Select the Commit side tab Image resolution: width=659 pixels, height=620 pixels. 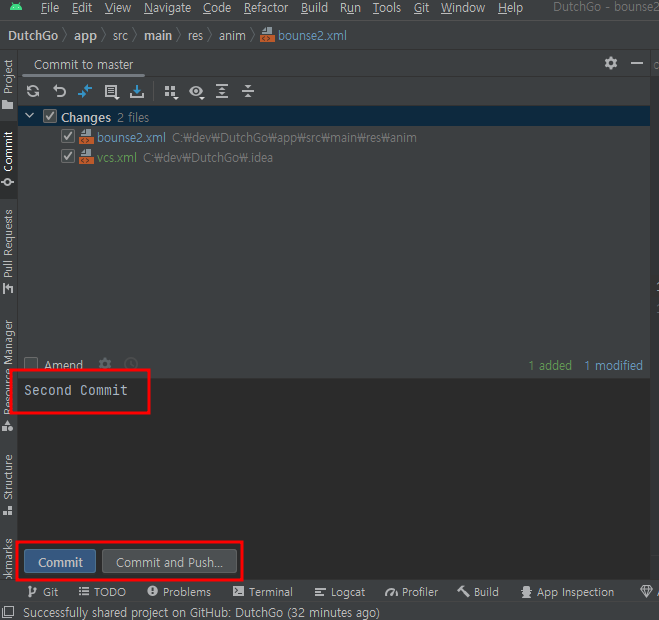[8, 159]
